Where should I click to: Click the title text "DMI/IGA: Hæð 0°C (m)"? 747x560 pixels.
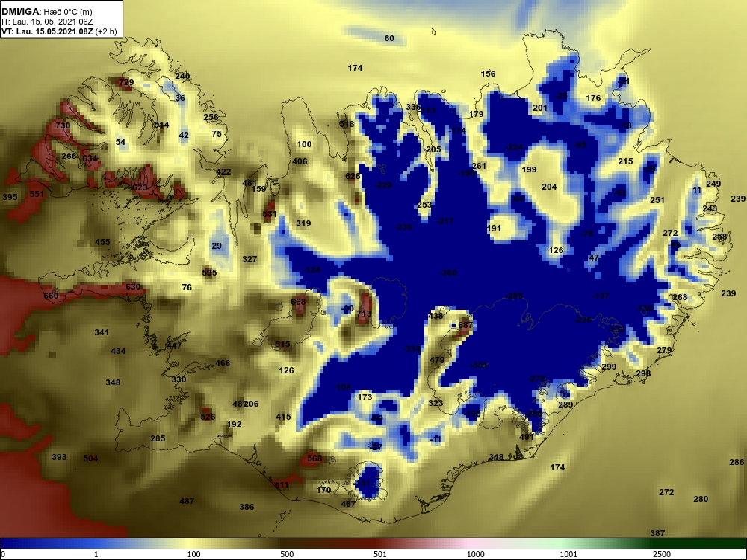pyautogui.click(x=46, y=12)
